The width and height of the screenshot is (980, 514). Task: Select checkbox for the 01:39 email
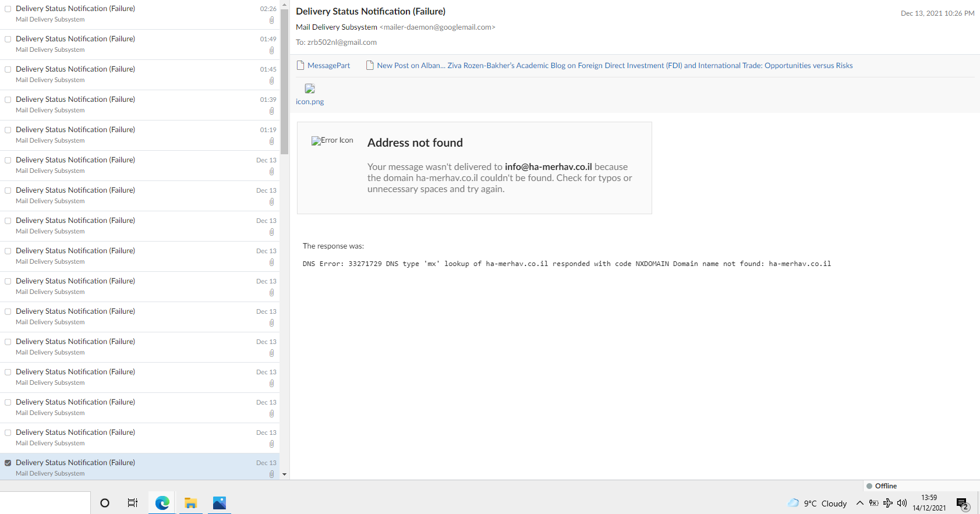click(x=8, y=100)
